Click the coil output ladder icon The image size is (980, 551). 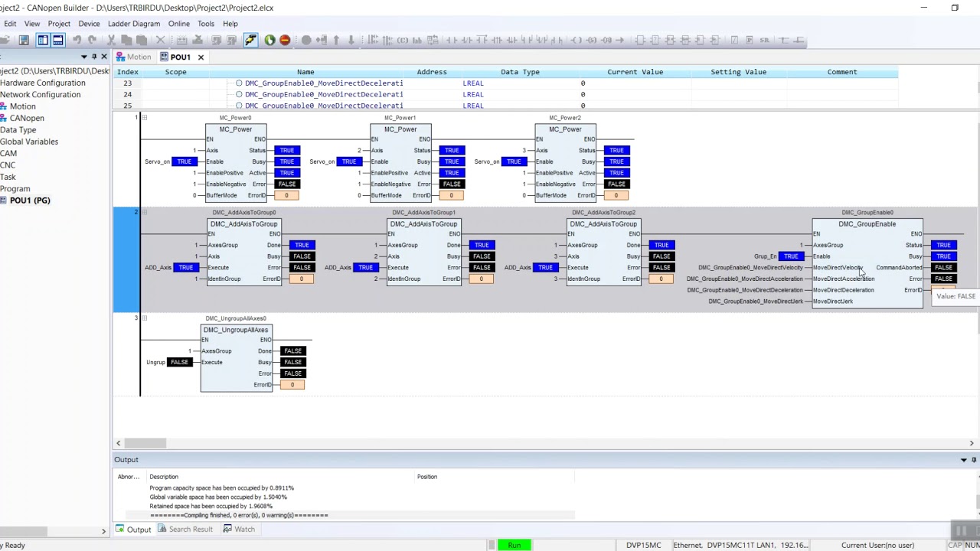(x=577, y=40)
